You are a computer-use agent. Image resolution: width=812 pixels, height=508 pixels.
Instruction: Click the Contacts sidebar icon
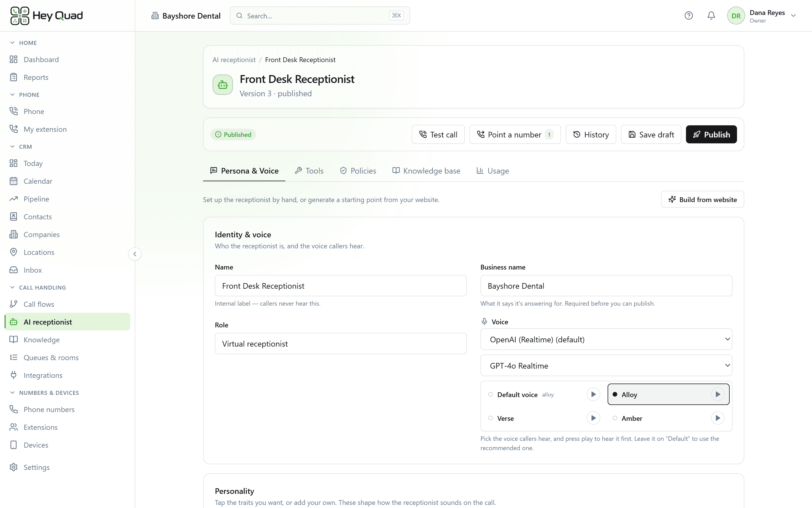point(14,217)
